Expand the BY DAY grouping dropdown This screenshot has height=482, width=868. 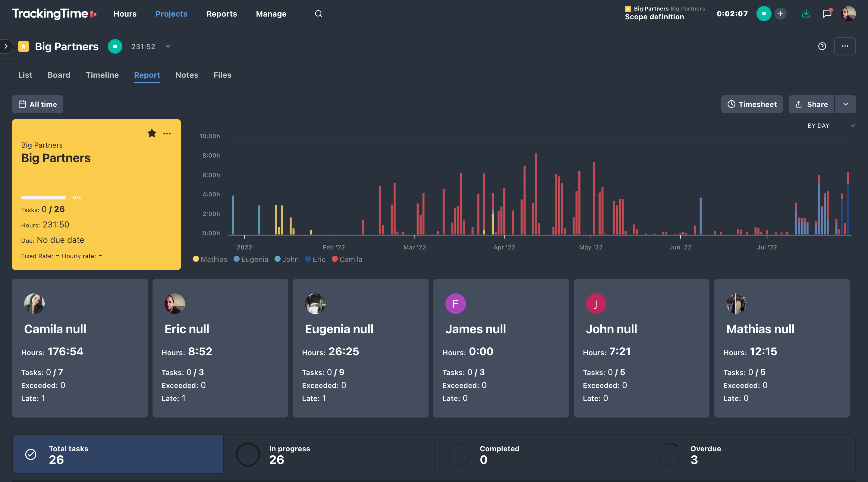853,125
